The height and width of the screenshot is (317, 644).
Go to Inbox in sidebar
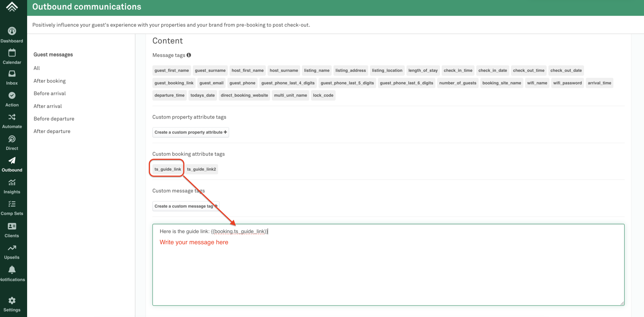(12, 74)
